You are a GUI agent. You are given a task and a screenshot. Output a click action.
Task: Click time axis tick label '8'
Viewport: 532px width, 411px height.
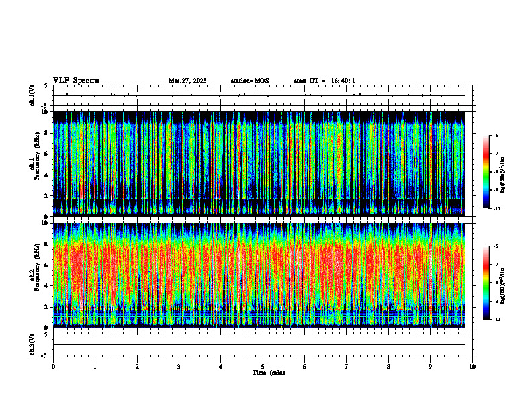pyautogui.click(x=388, y=367)
